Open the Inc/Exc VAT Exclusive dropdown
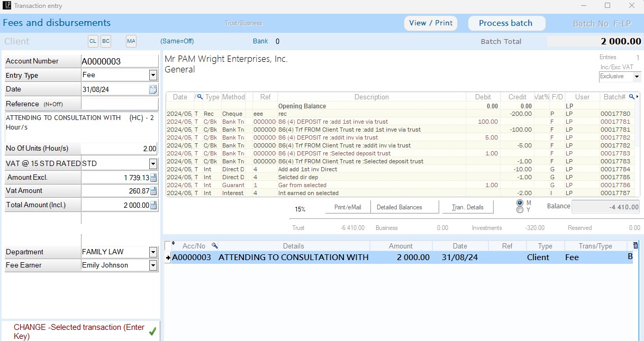 click(x=637, y=77)
